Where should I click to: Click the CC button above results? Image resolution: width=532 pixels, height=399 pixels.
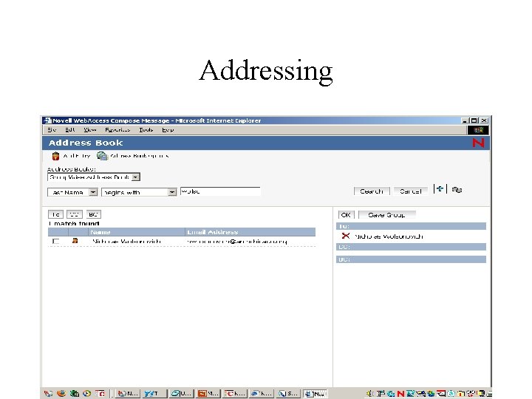75,214
